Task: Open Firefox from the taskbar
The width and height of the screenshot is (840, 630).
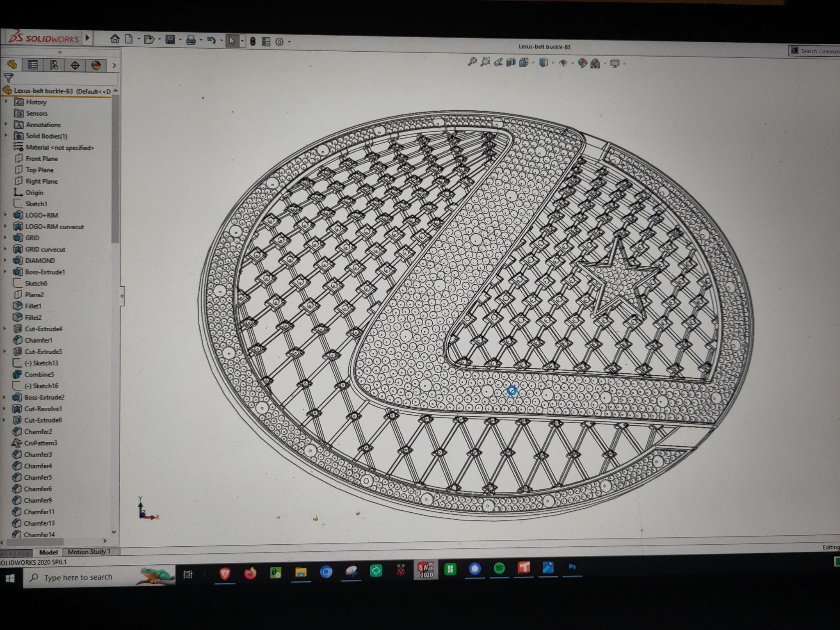Action: (x=250, y=573)
